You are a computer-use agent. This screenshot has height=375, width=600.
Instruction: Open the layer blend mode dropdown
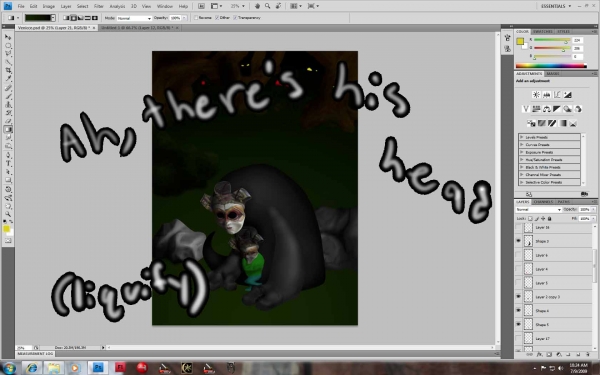(x=538, y=209)
